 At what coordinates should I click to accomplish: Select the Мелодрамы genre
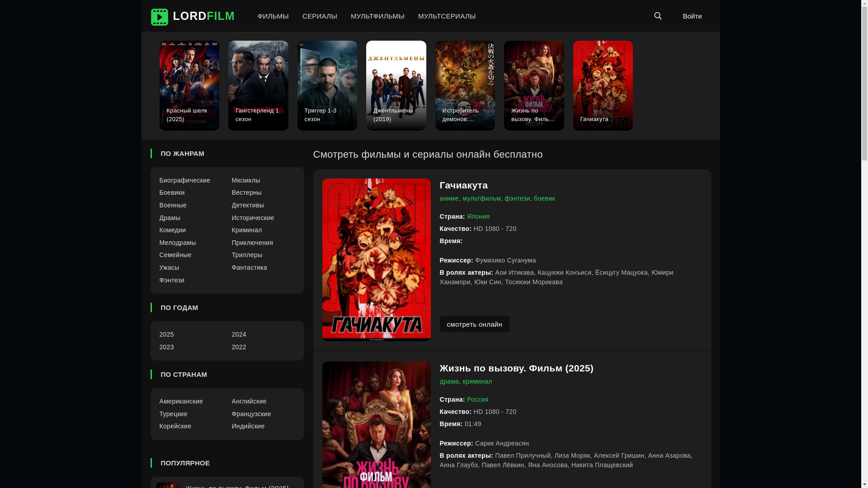(x=177, y=243)
